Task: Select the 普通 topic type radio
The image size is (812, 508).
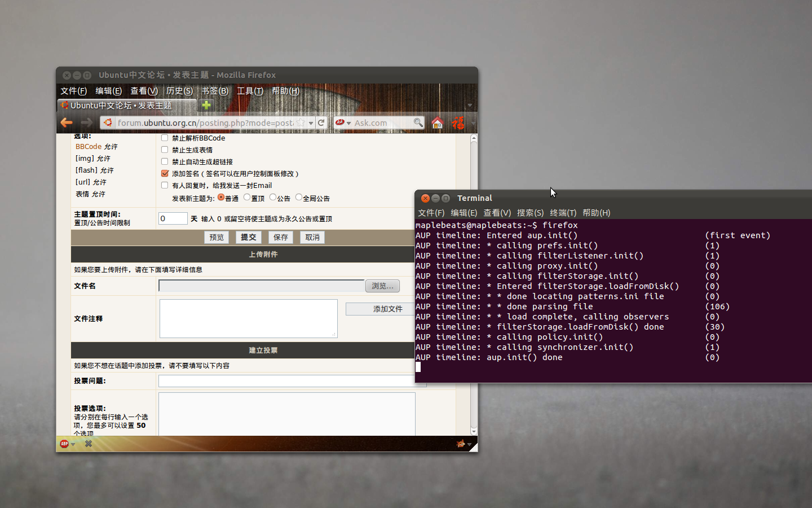Action: coord(221,197)
